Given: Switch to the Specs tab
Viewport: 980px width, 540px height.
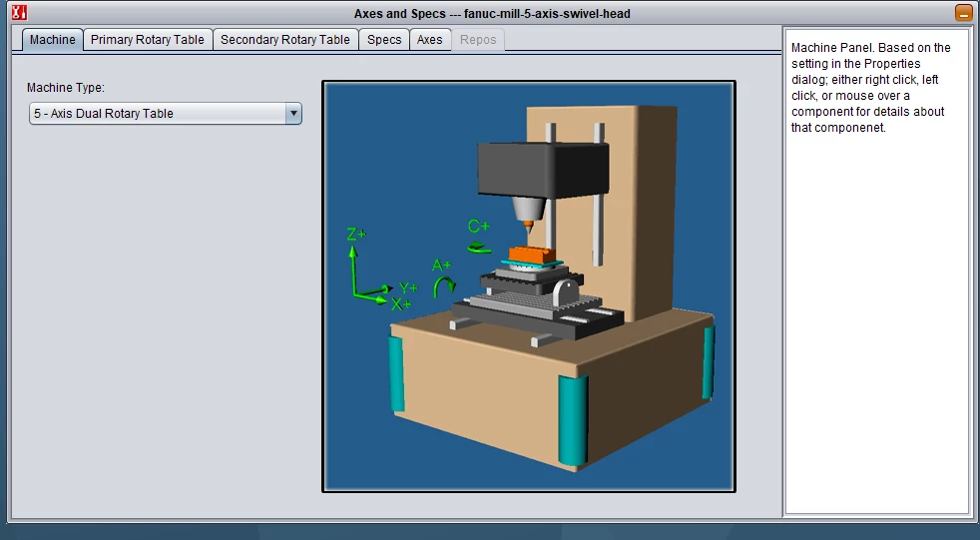Looking at the screenshot, I should 384,39.
